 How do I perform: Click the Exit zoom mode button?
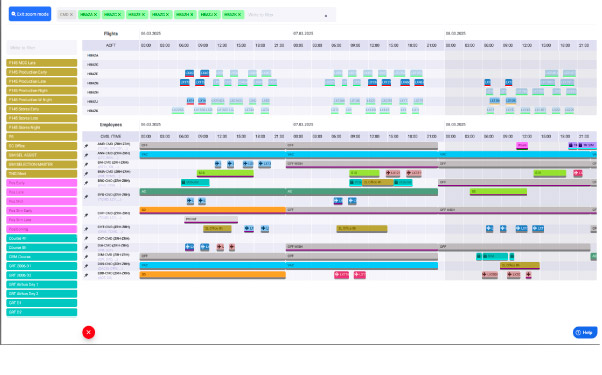pos(30,14)
